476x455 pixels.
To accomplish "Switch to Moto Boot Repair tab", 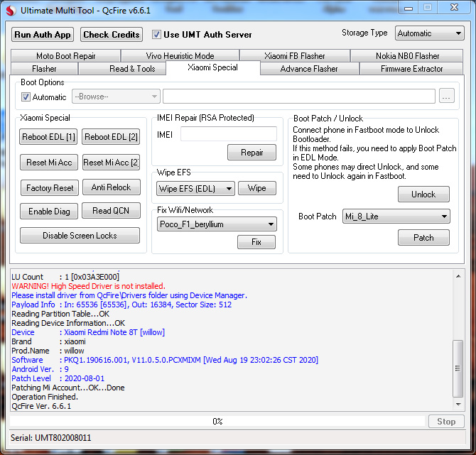I will tap(66, 56).
